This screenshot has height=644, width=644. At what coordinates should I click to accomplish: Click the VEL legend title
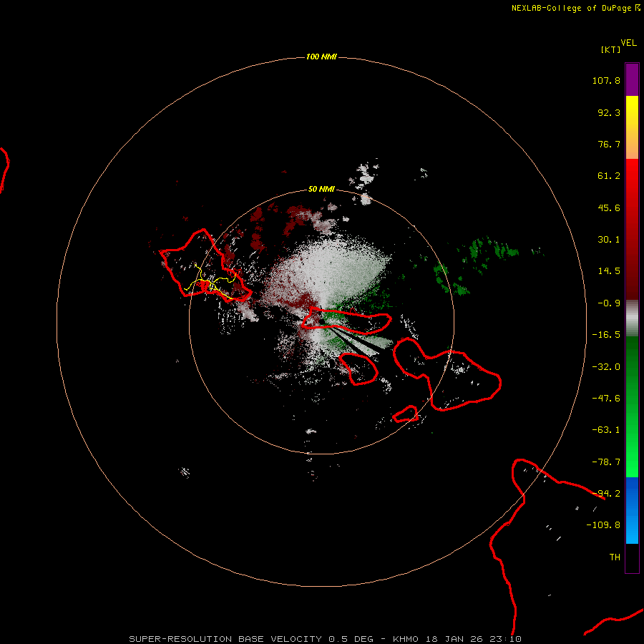point(628,43)
